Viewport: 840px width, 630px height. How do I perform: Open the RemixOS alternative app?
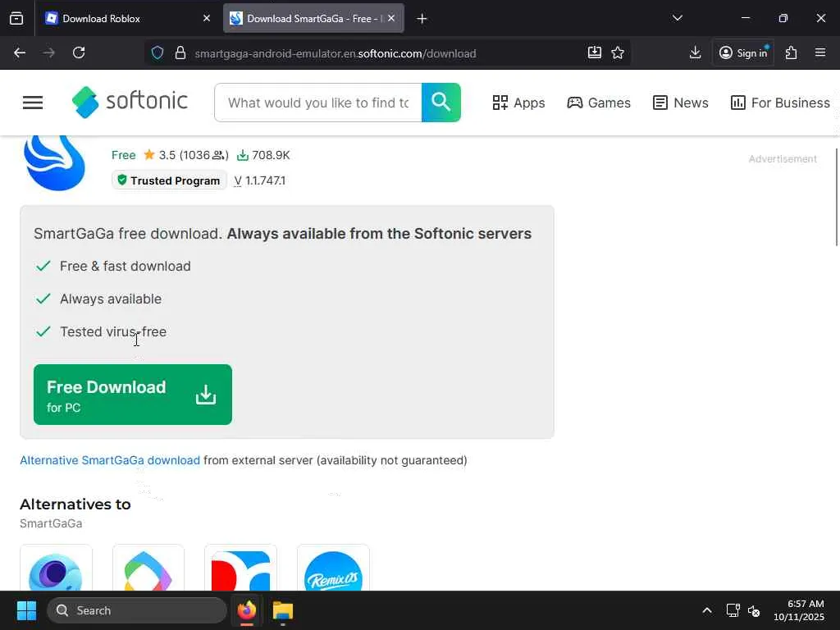click(333, 568)
